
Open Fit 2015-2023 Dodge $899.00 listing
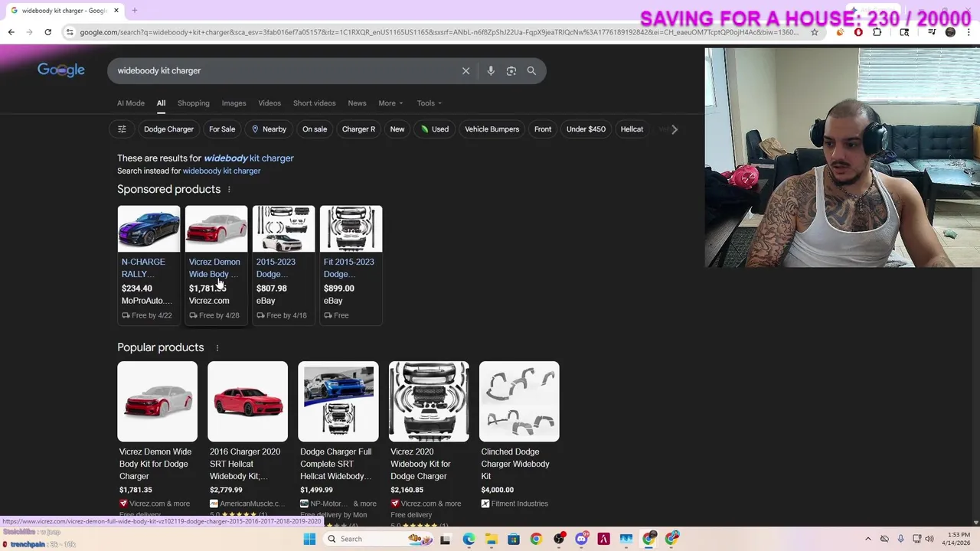pos(351,265)
